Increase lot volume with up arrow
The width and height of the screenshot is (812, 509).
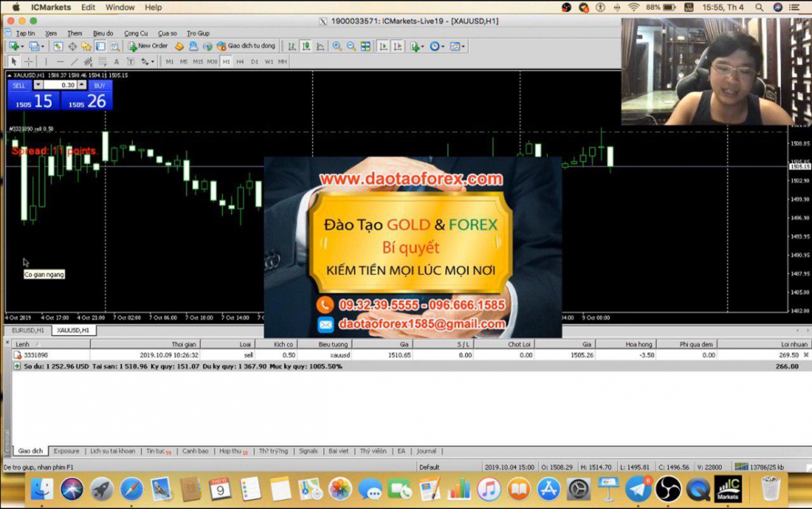coord(82,85)
